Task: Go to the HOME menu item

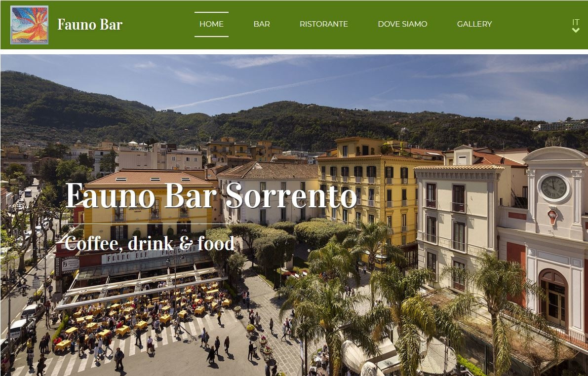Action: [211, 24]
